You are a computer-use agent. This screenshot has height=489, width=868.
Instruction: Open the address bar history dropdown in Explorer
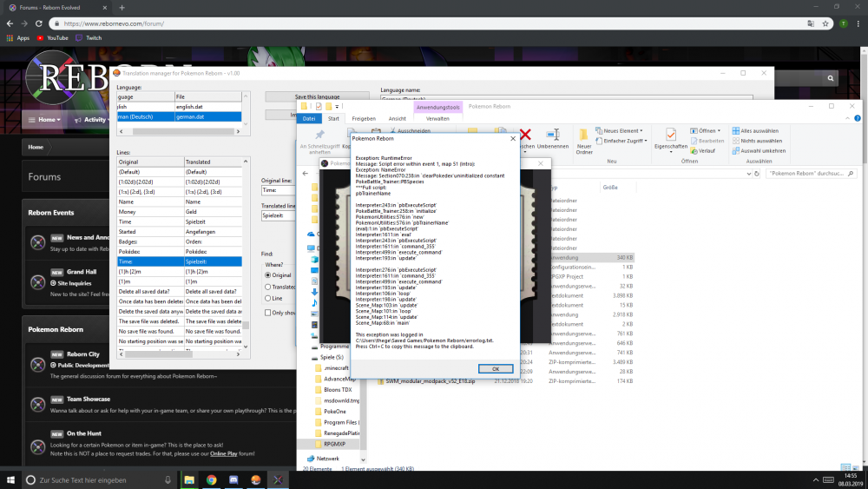pyautogui.click(x=749, y=174)
